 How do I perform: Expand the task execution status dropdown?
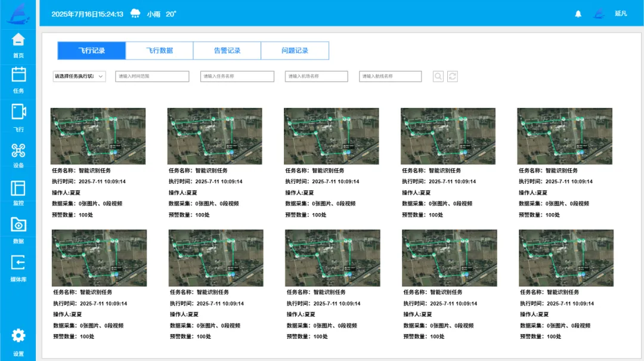79,76
